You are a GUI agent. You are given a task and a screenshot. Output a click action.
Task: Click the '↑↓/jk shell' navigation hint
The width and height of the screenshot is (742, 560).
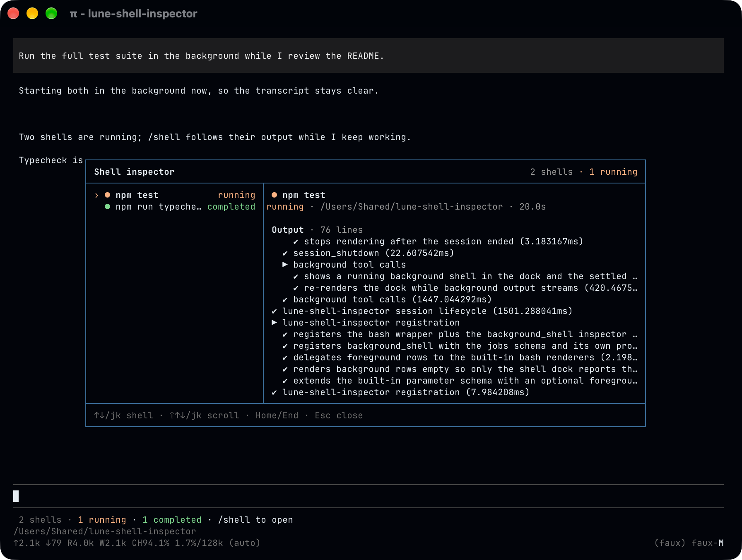(x=123, y=415)
